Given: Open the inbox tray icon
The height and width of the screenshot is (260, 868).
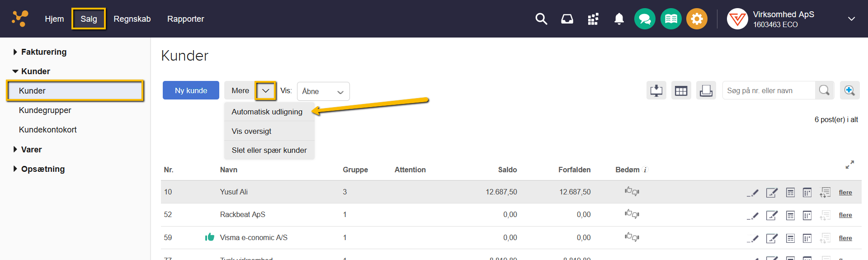Looking at the screenshot, I should [x=567, y=19].
